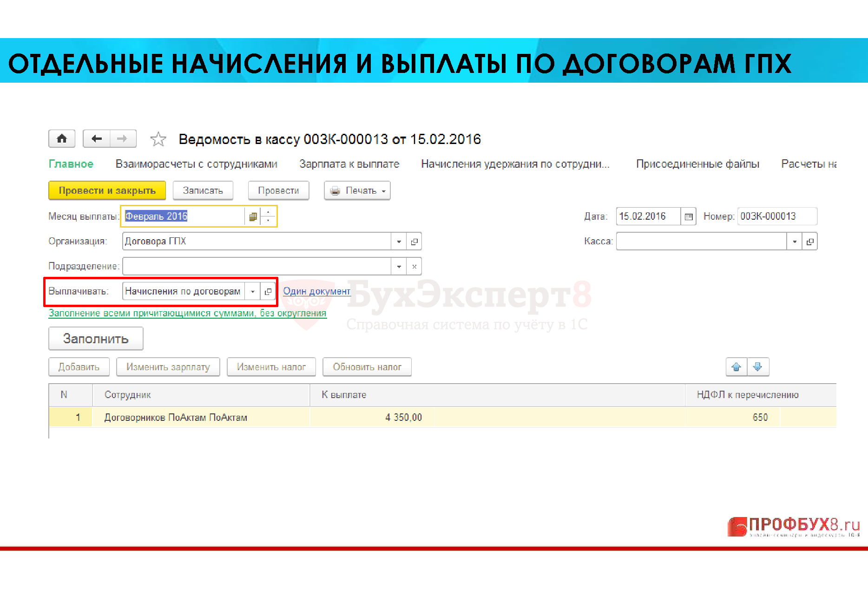Image resolution: width=868 pixels, height=602 pixels.
Task: Click the К выплате column header
Action: (497, 395)
